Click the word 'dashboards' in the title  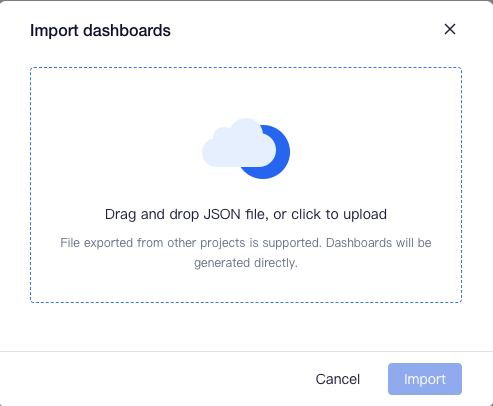(x=127, y=30)
